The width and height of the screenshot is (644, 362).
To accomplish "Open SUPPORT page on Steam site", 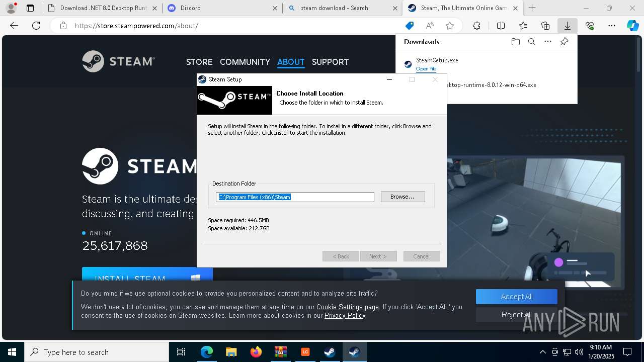I will (x=330, y=62).
